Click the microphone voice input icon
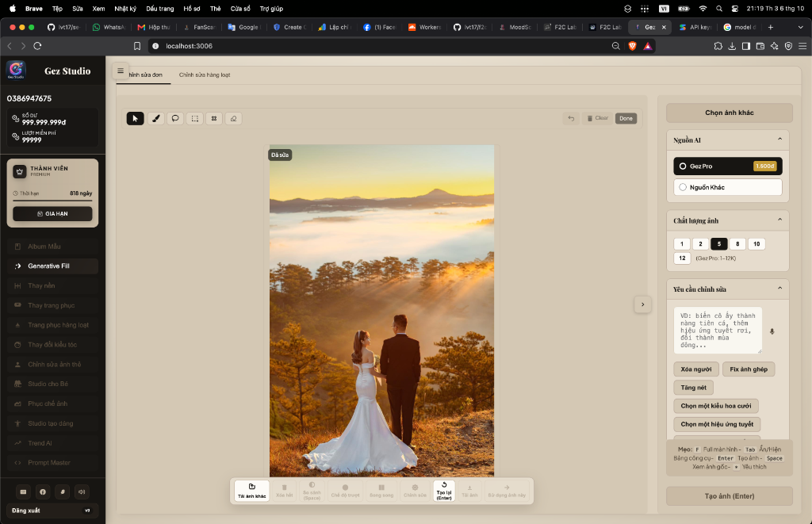The height and width of the screenshot is (524, 812). (772, 331)
